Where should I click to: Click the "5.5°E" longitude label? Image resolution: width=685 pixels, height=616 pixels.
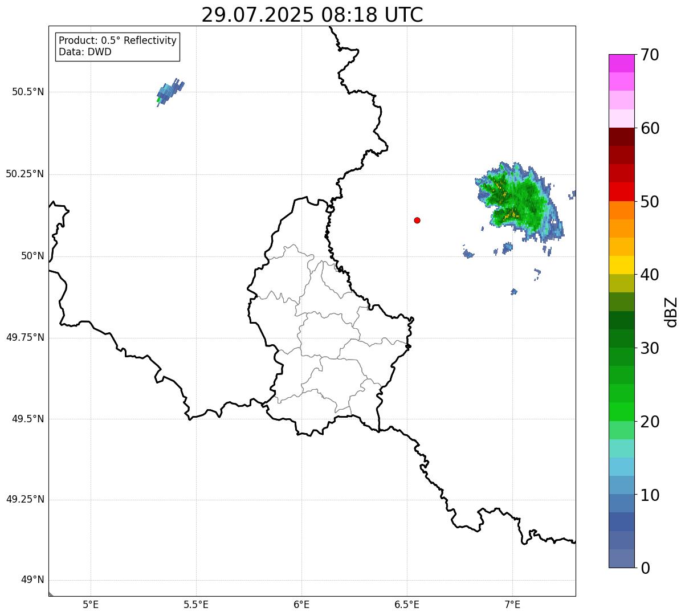tap(196, 605)
